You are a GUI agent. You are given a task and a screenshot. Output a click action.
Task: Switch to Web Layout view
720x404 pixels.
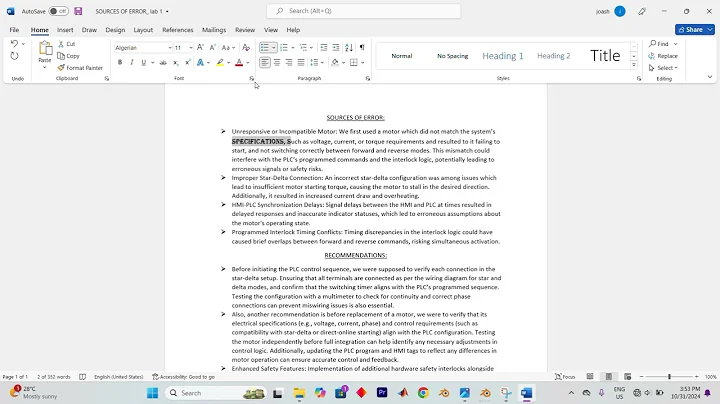627,377
